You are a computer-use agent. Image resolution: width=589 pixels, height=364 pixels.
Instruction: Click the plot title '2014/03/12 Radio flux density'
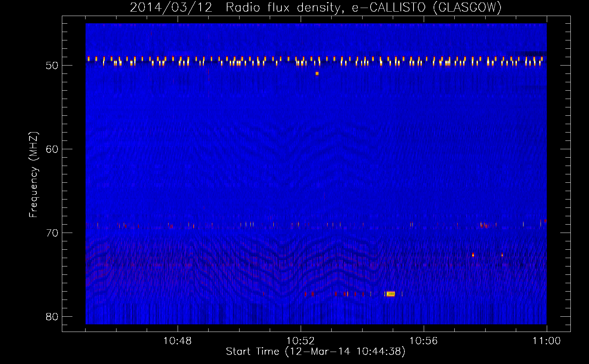235,7
